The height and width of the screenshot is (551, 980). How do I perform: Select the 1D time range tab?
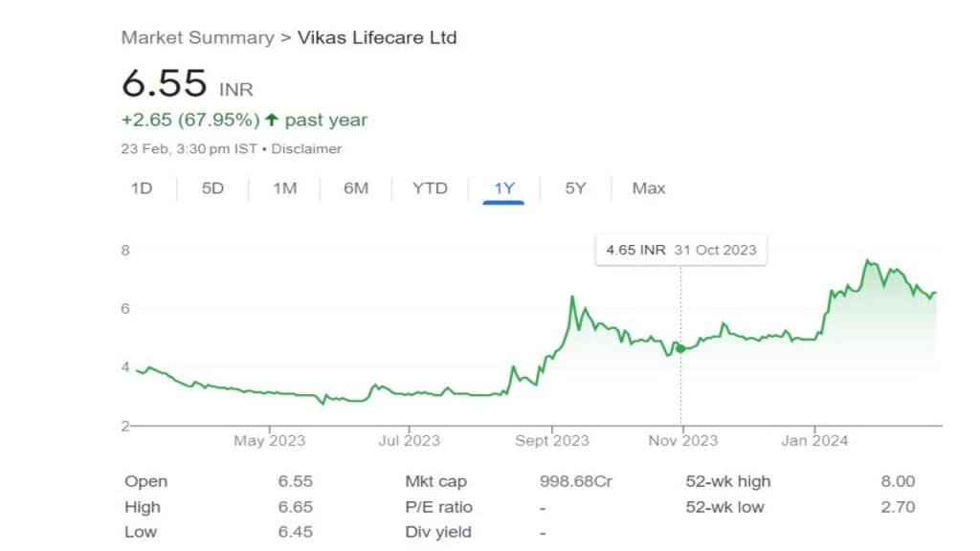(142, 188)
